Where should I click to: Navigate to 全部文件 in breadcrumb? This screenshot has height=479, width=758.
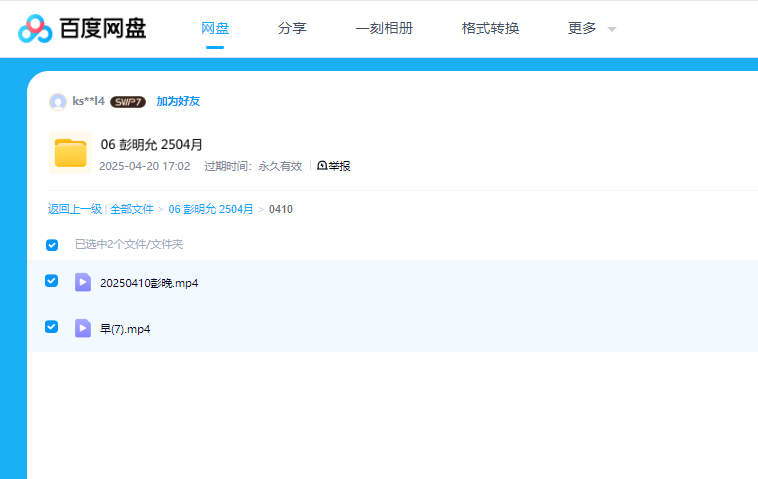[x=132, y=209]
